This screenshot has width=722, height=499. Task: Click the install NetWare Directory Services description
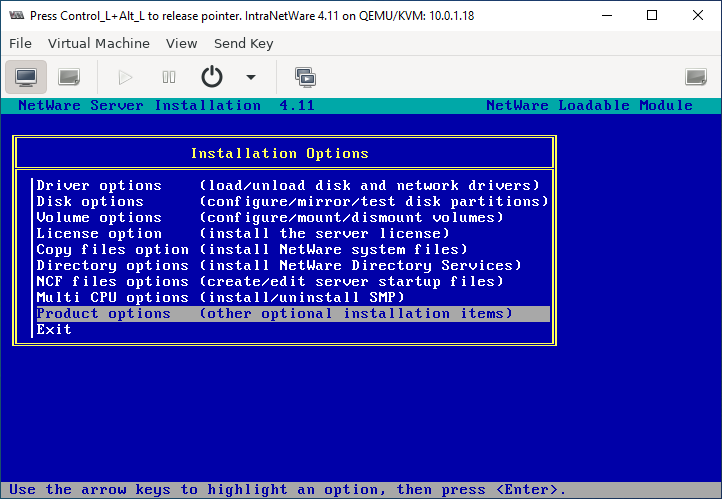(360, 266)
